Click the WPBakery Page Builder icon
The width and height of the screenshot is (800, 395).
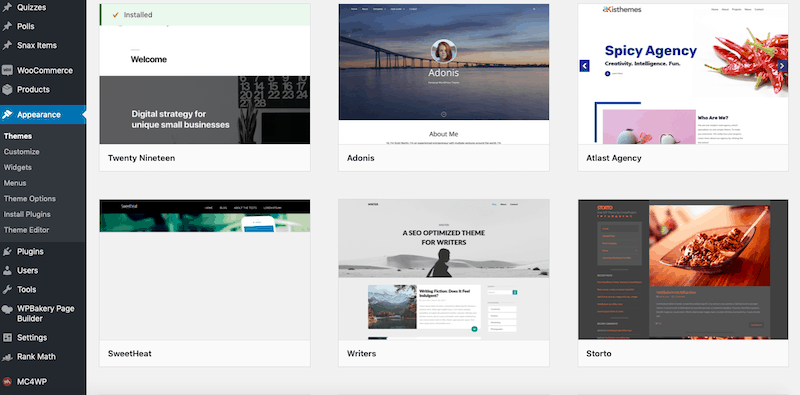[x=7, y=309]
